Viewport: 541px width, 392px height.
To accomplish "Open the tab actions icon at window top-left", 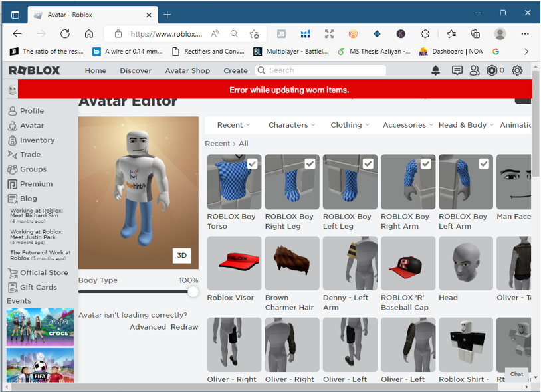I will coord(15,15).
